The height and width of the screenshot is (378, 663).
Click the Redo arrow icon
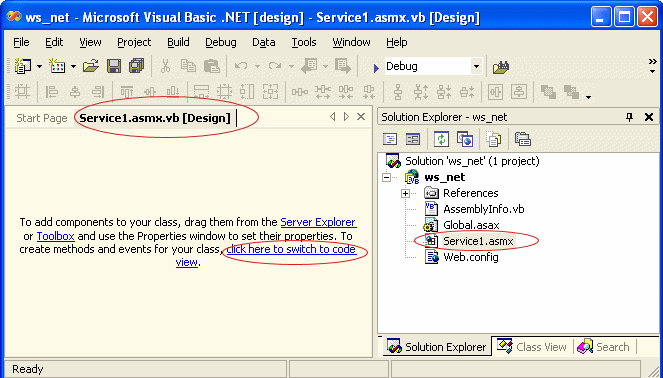point(275,66)
